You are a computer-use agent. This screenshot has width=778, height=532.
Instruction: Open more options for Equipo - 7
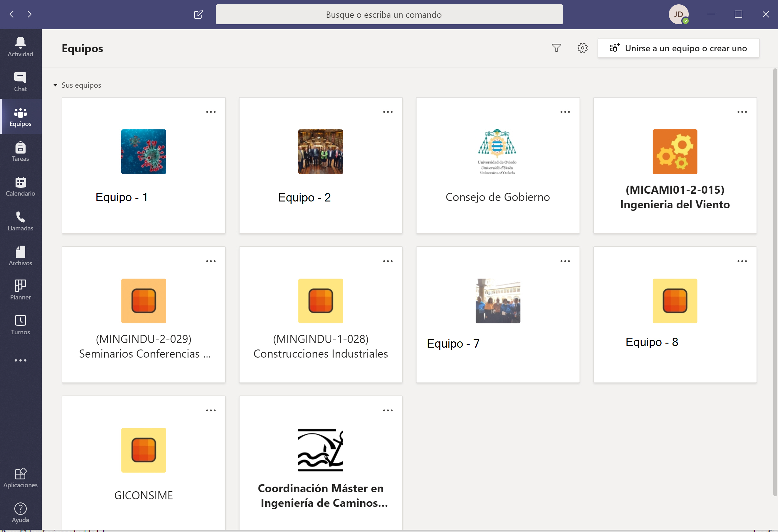click(565, 261)
